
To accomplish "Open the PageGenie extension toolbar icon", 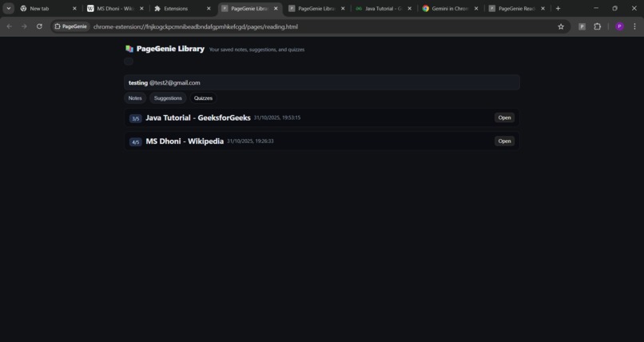I will [x=582, y=26].
